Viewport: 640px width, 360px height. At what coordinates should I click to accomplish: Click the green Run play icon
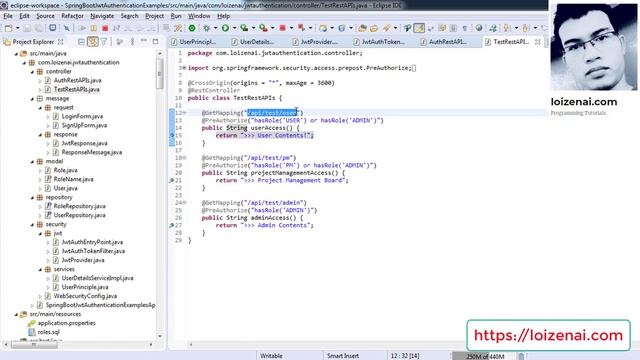pos(225,28)
